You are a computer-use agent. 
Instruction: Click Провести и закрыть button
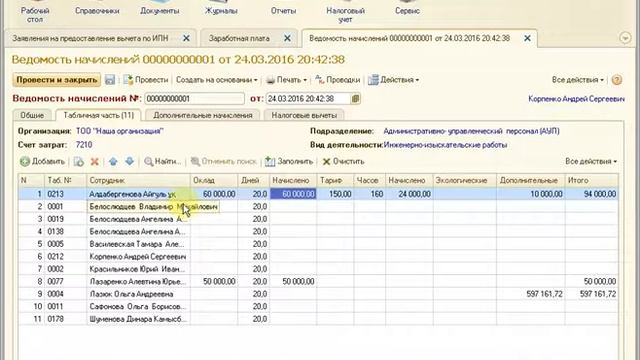pyautogui.click(x=57, y=80)
